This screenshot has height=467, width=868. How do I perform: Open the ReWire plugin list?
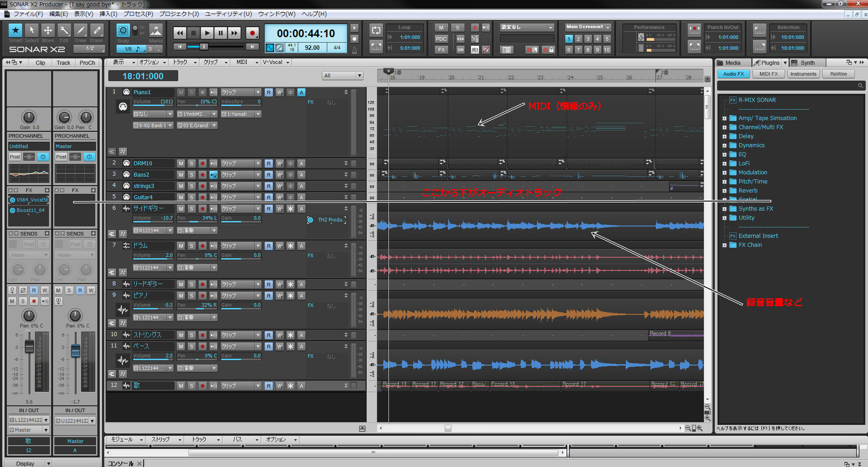click(838, 74)
